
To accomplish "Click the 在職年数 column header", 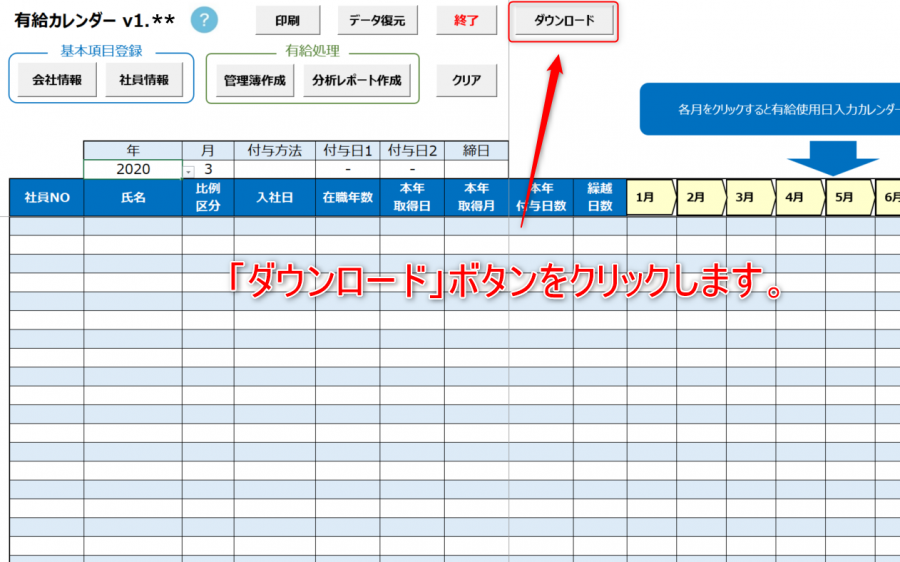I will point(347,197).
